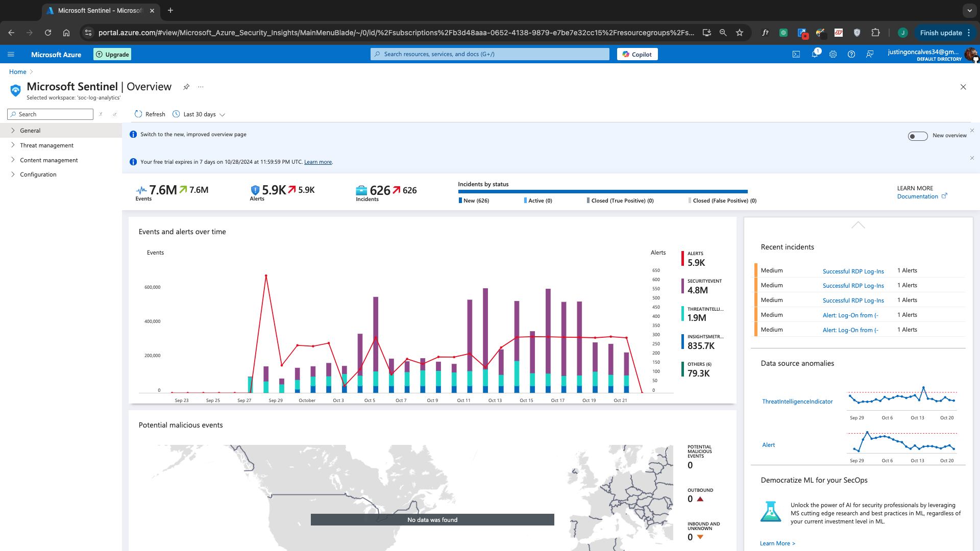The width and height of the screenshot is (980, 551).
Task: Open the ThreatIntelligenceIndicator anomaly link
Action: point(797,402)
